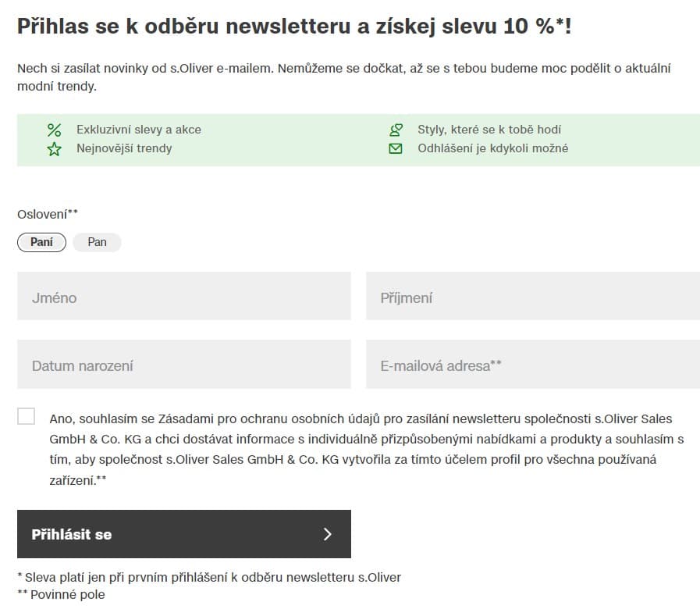Click the arrow chevron on Přihlásit se button
This screenshot has width=700, height=609.
(327, 534)
